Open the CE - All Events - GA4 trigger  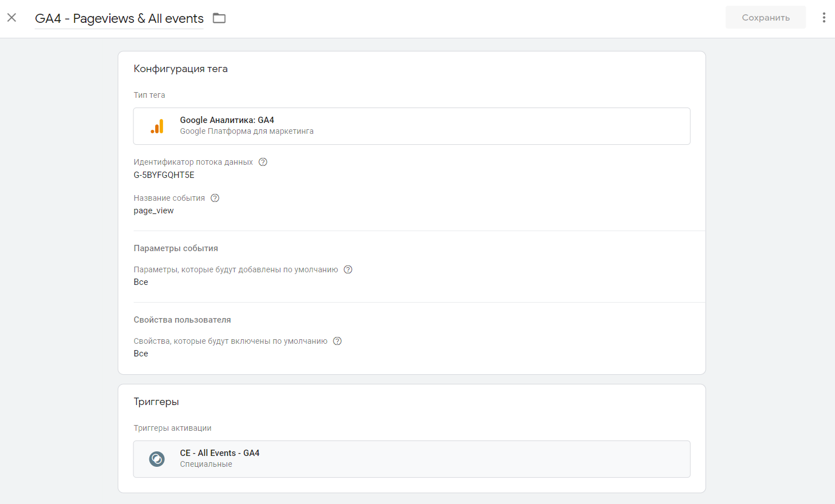coord(411,459)
